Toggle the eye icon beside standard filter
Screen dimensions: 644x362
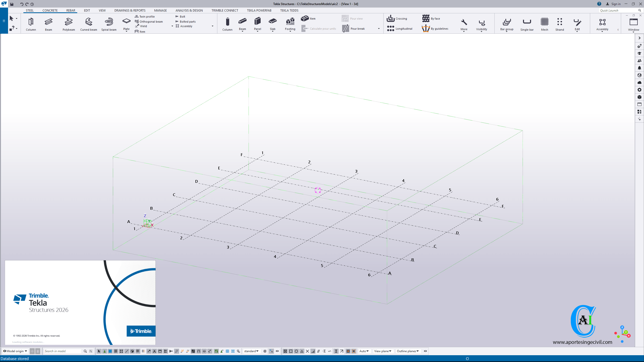click(x=277, y=351)
